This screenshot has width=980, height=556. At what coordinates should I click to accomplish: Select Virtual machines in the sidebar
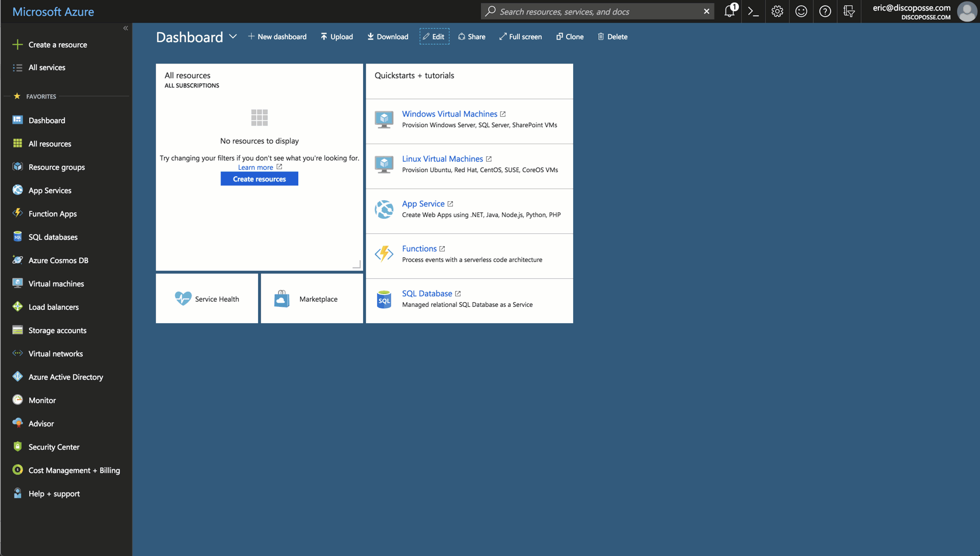(x=56, y=284)
